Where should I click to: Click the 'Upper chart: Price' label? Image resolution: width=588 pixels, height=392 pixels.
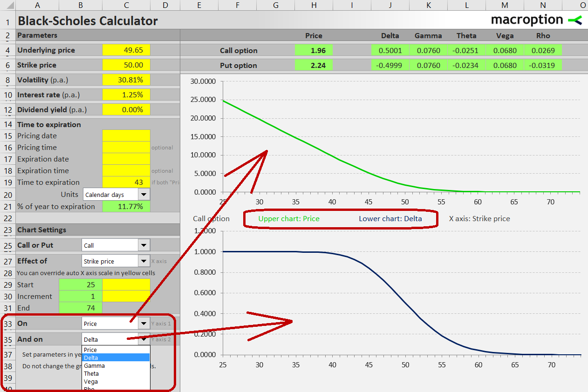[x=289, y=218]
